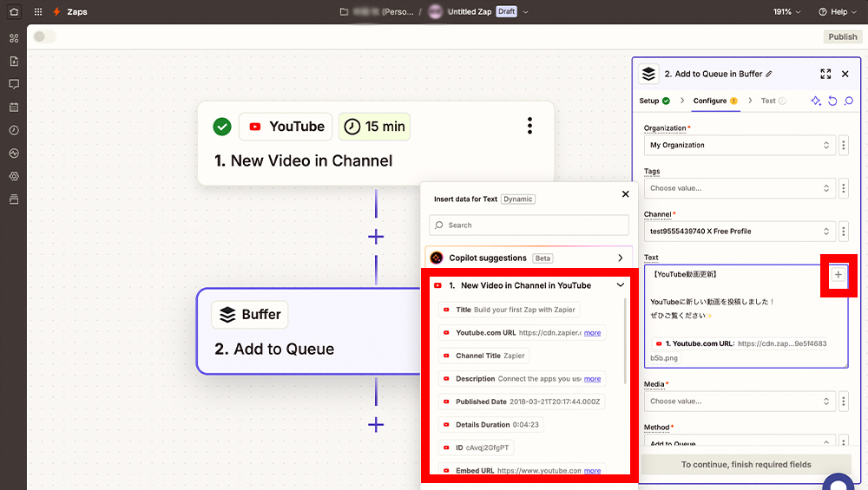Insert the Title data field
Image resolution: width=868 pixels, height=490 pixels.
pos(510,310)
